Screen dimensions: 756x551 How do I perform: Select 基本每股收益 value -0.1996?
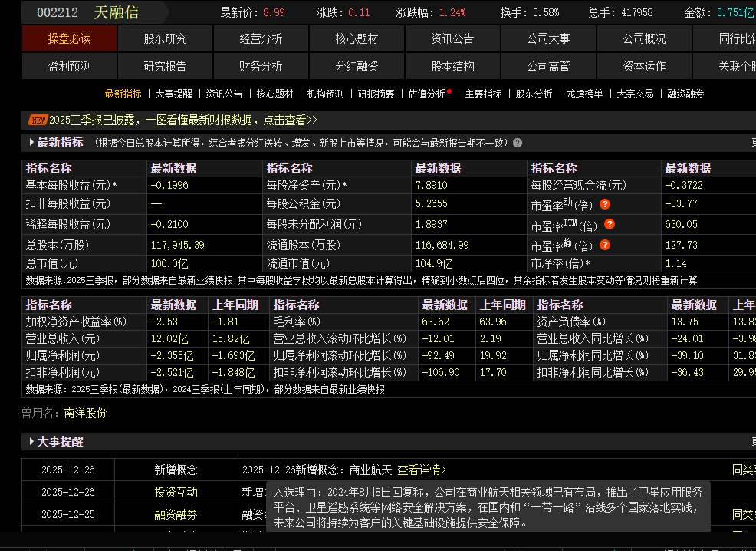[x=169, y=185]
